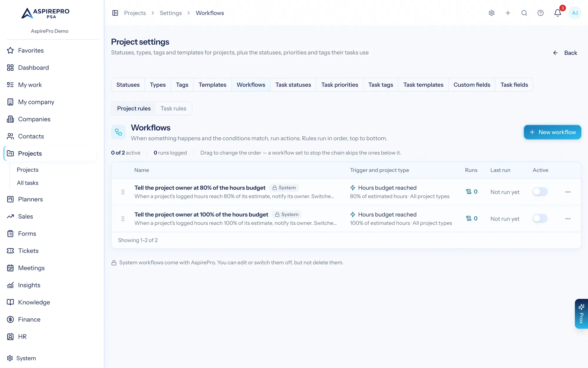Screen dimensions: 588x368
Task: Enable the 100% hours budget workflow
Action: click(540, 218)
